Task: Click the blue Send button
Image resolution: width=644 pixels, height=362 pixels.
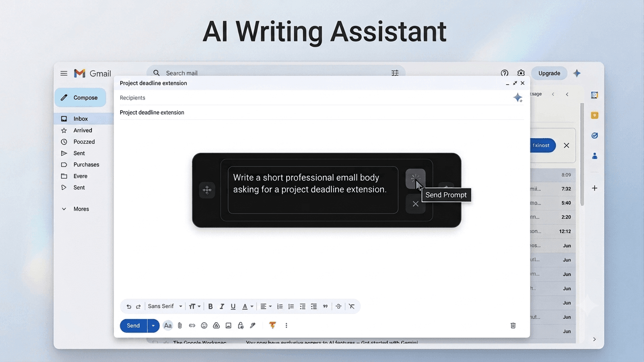Action: (x=133, y=326)
